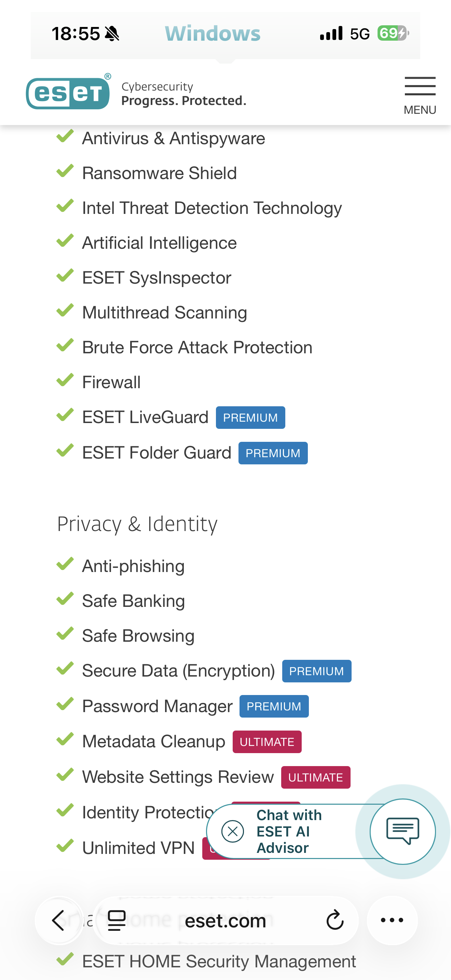Viewport: 451px width, 980px height.
Task: Tap the Safe Banking feature item
Action: click(x=134, y=601)
